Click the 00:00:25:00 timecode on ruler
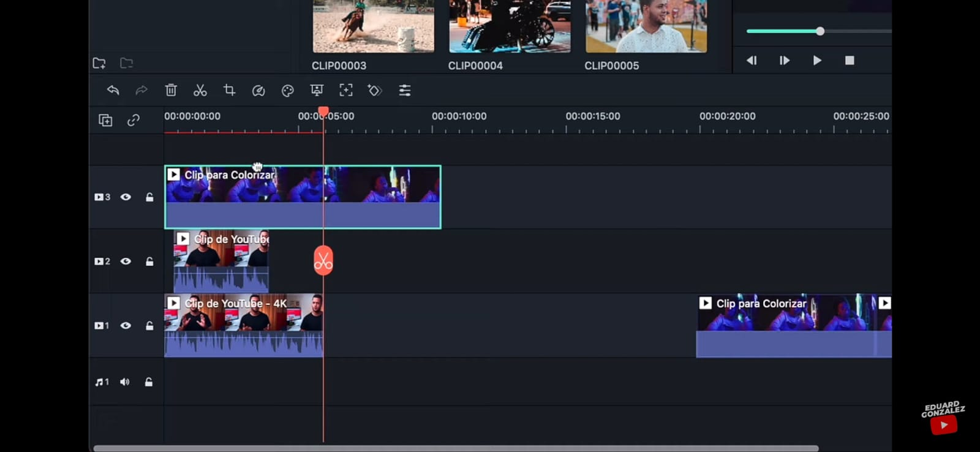The image size is (980, 452). pyautogui.click(x=861, y=116)
